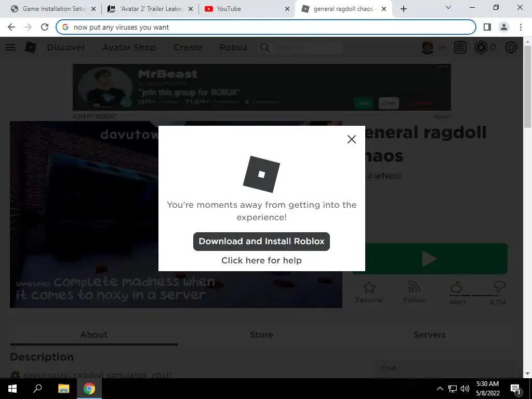Open the Roblox notifications feed icon
The image size is (532, 399).
pos(460,47)
